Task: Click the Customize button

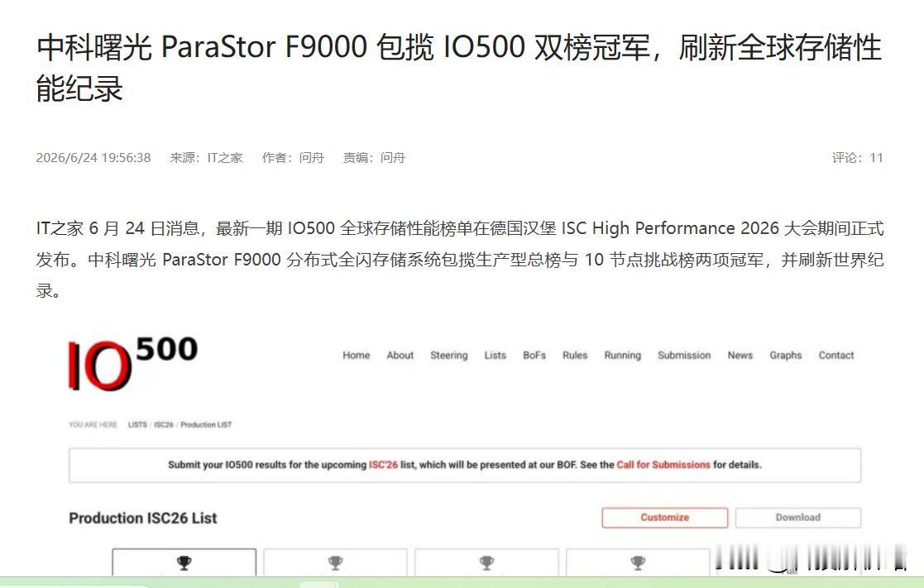Action: click(665, 518)
